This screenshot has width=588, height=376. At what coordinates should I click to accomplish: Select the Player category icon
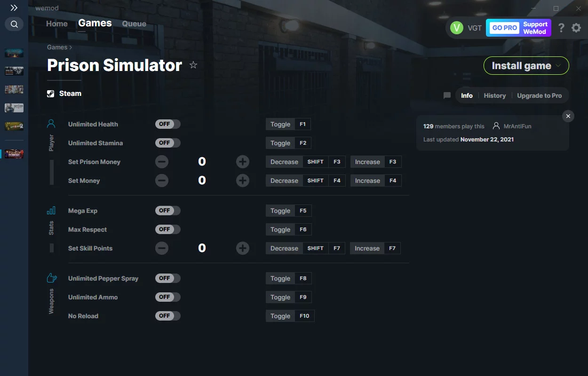pyautogui.click(x=51, y=124)
